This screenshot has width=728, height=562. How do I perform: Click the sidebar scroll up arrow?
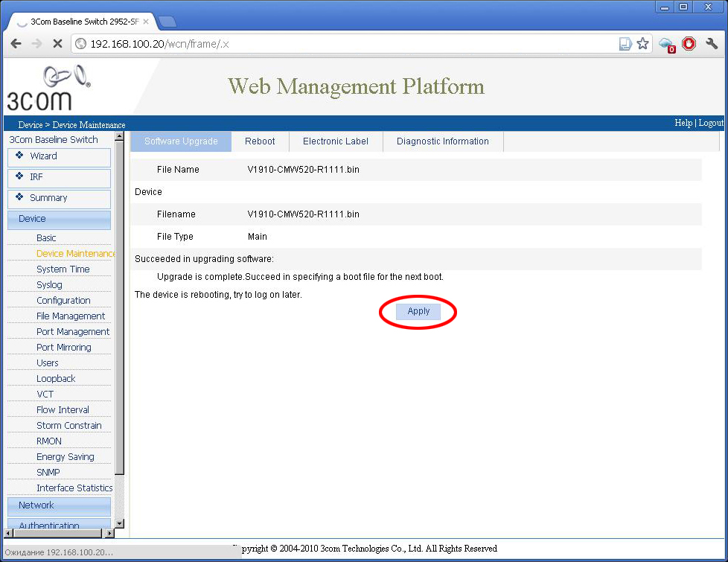(119, 136)
